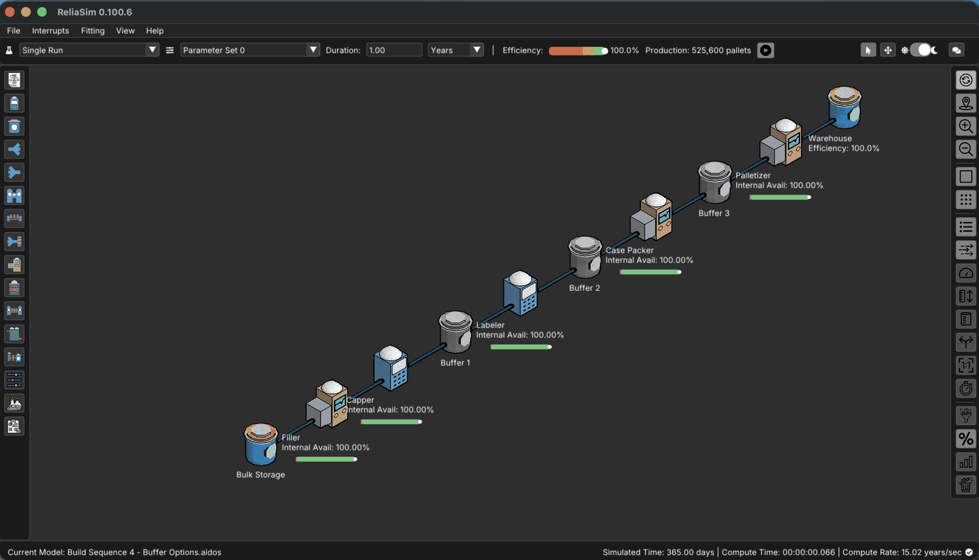Select the Warehouse node on canvas
This screenshot has width=979, height=560.
pyautogui.click(x=845, y=108)
